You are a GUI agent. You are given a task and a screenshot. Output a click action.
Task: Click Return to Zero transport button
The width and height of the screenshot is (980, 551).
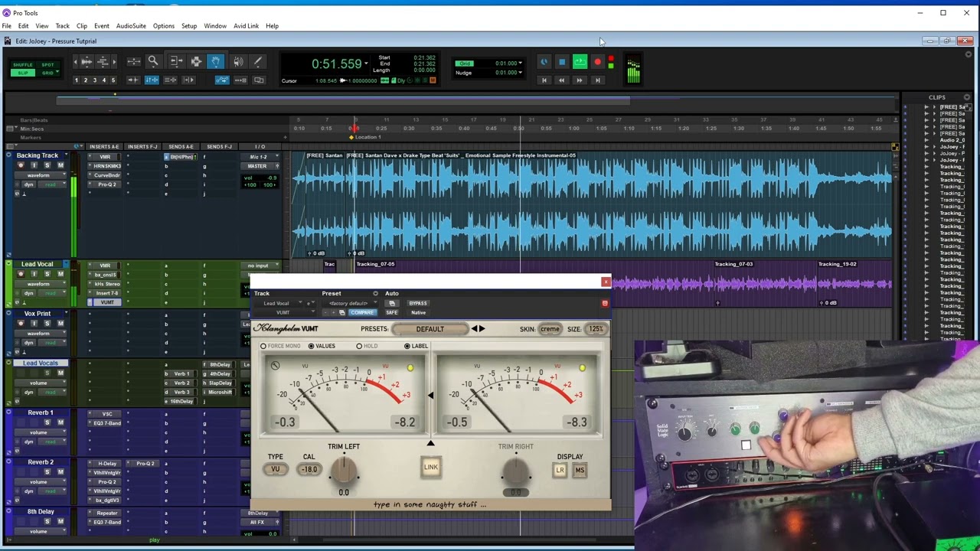544,80
